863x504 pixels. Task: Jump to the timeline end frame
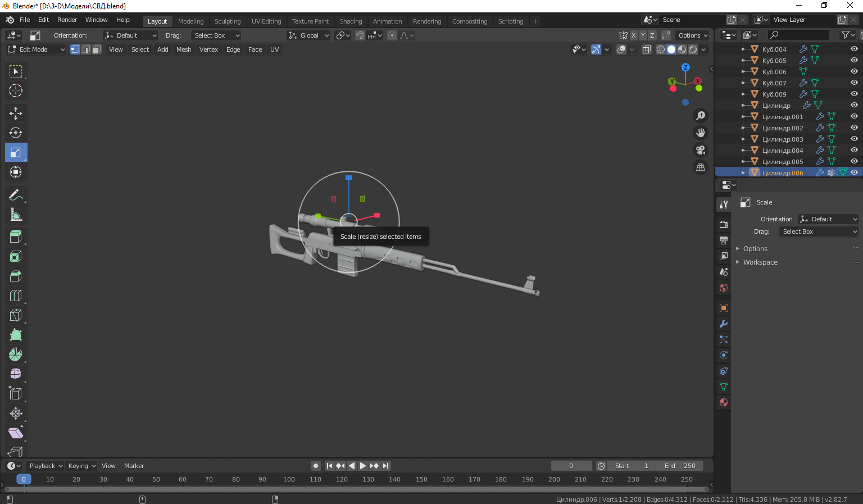[x=385, y=466]
